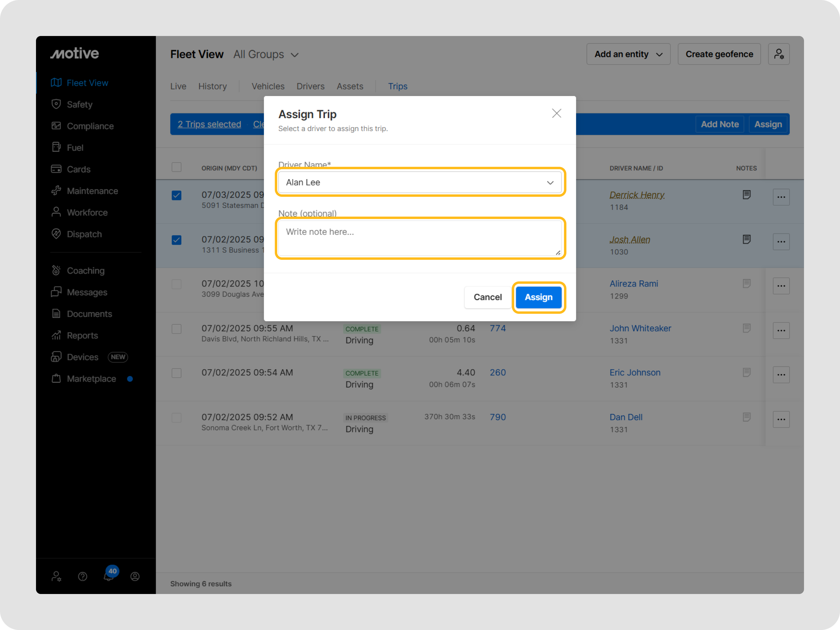The height and width of the screenshot is (630, 840).
Task: Toggle the select-all header checkbox
Action: click(177, 167)
